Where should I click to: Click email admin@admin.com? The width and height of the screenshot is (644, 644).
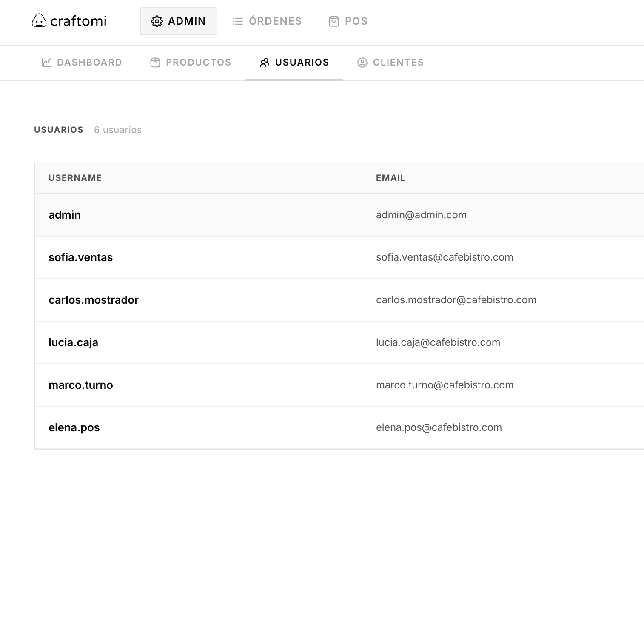pos(421,215)
